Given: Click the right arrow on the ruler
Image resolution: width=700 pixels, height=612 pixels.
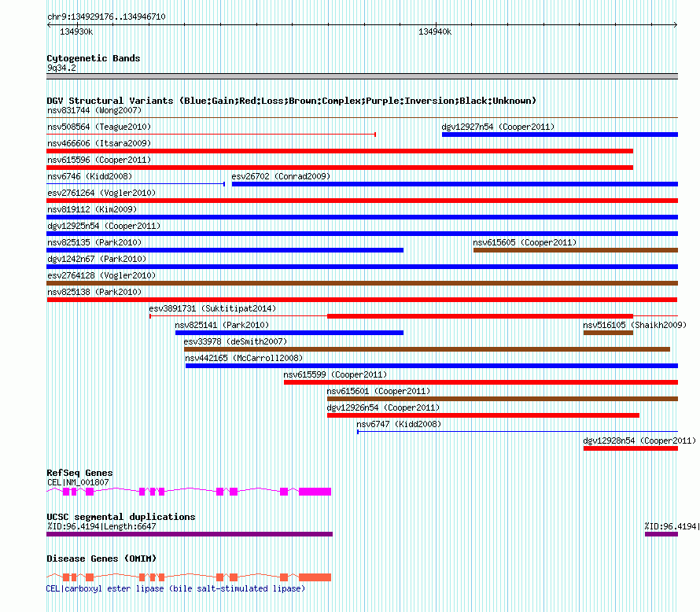Looking at the screenshot, I should click(x=676, y=24).
